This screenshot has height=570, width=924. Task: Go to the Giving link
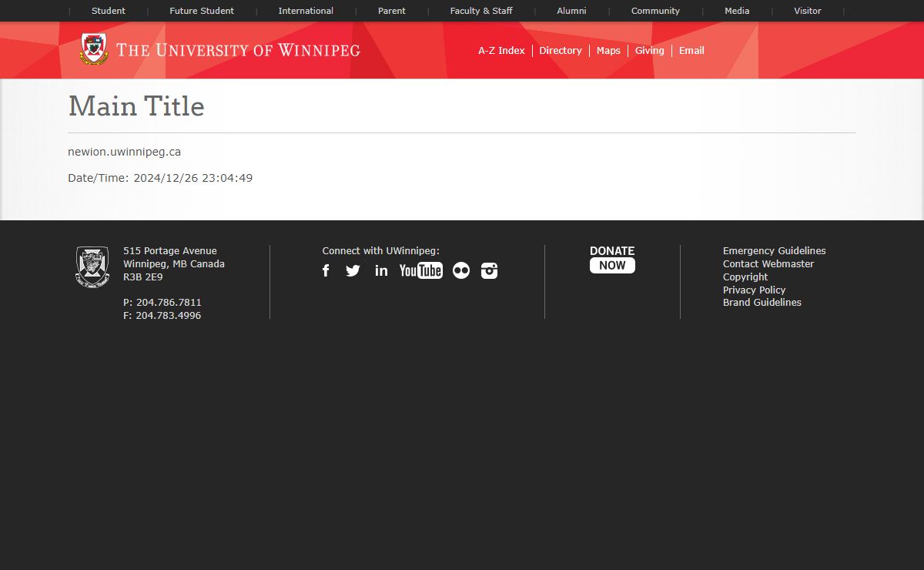649,51
